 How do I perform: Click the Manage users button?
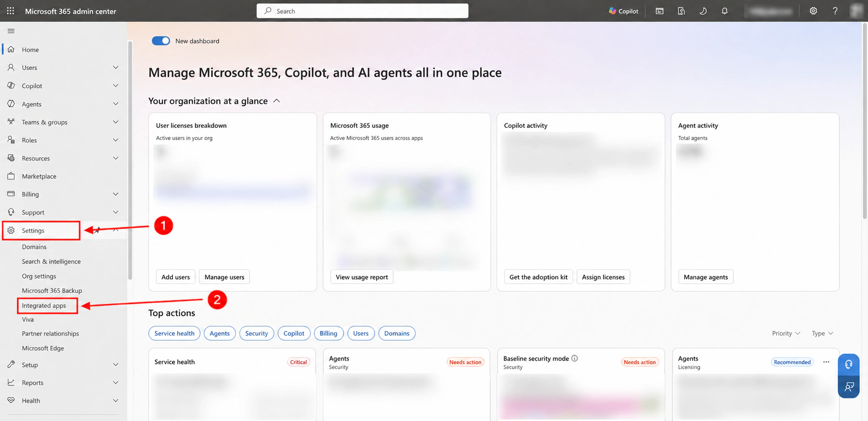coord(224,277)
